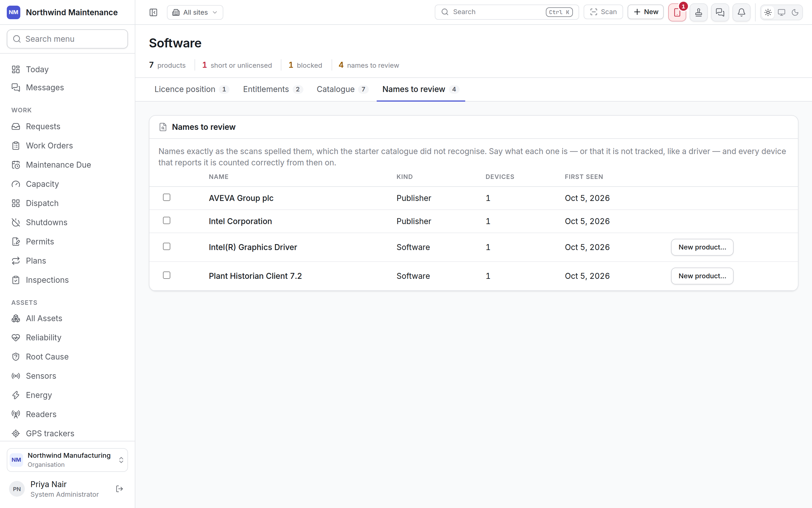Screen dimensions: 812x508
Task: Switch to dark theme moon icon
Action: pyautogui.click(x=795, y=12)
